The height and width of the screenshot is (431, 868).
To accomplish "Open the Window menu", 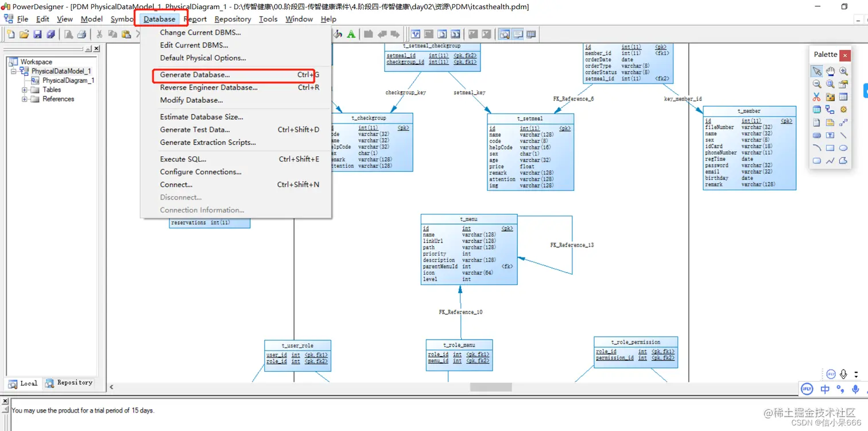I will click(299, 19).
